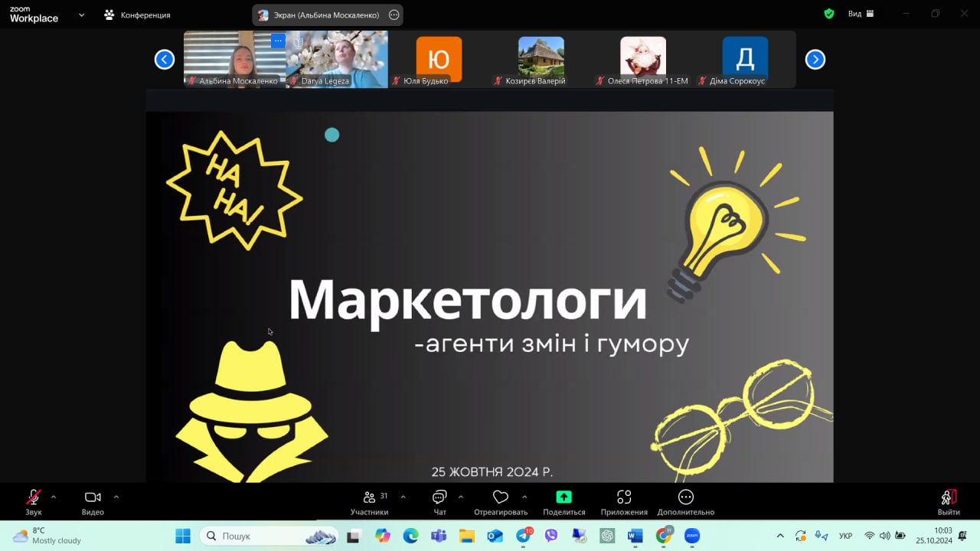The image size is (980, 551).
Task: Unmute microphone with the Звук button
Action: click(34, 502)
